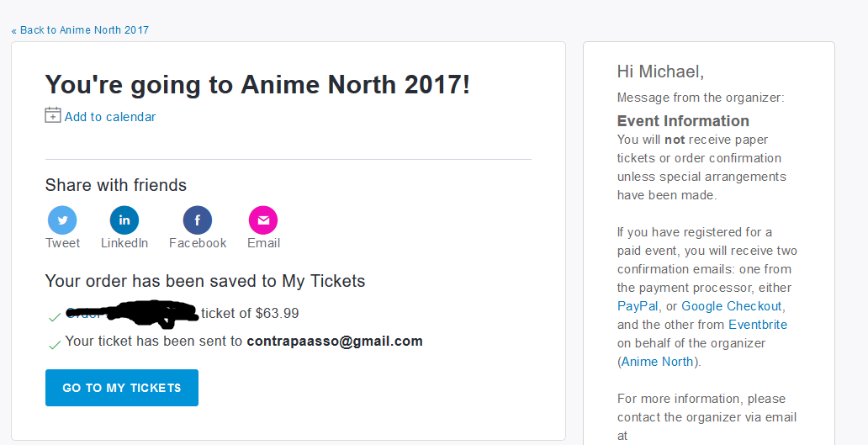
Task: Click the LinkedIn text label
Action: pyautogui.click(x=124, y=243)
